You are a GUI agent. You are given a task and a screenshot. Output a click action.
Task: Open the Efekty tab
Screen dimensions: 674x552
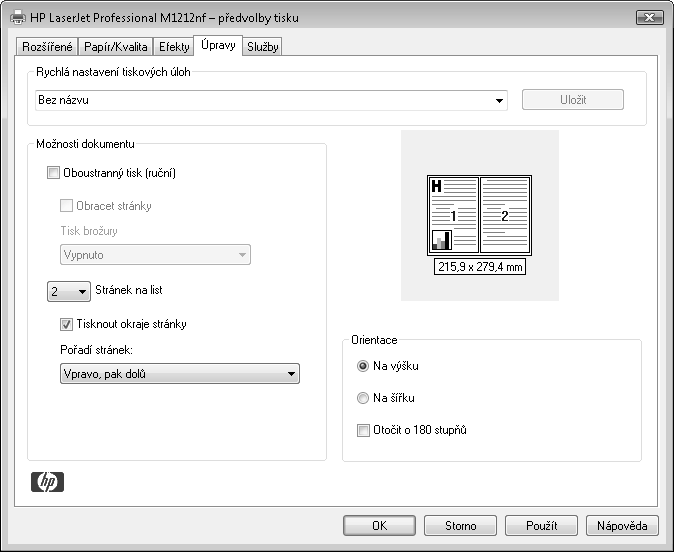(x=174, y=46)
